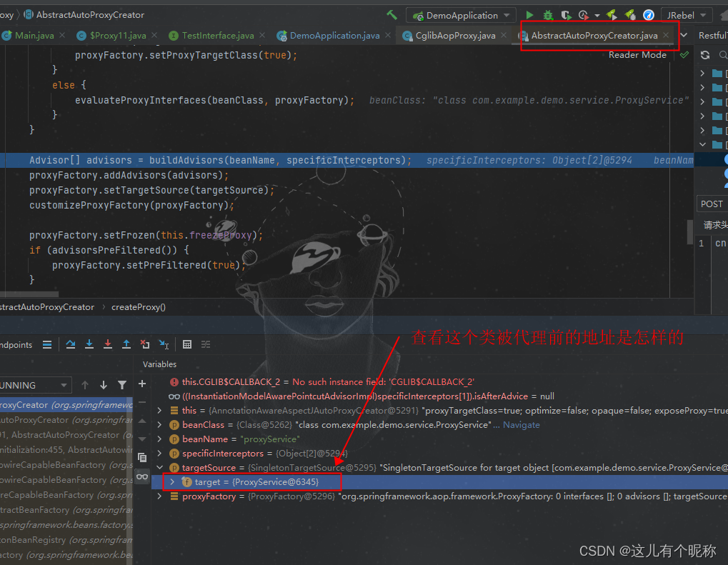Click the Profiler run icon
The width and height of the screenshot is (728, 565).
click(x=584, y=15)
